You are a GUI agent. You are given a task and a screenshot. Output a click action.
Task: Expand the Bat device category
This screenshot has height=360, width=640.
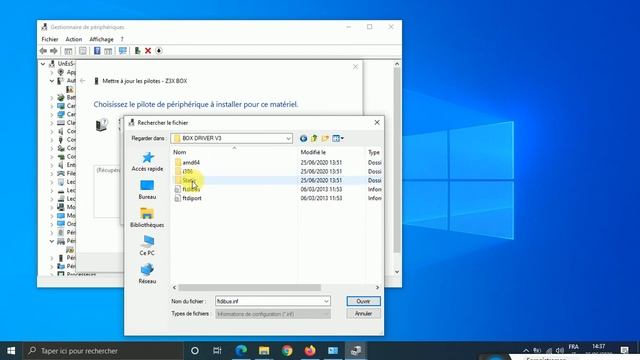tap(52, 98)
